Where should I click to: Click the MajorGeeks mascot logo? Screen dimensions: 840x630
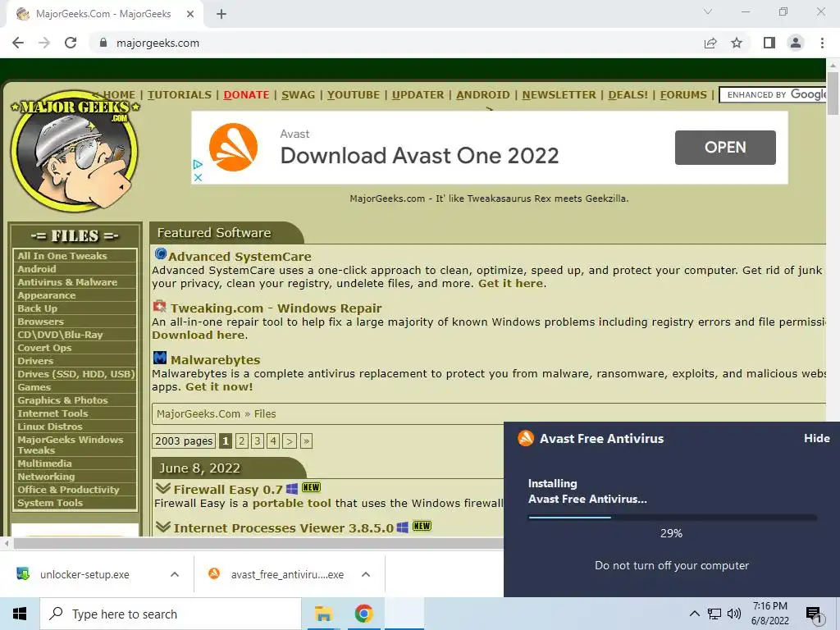[75, 151]
